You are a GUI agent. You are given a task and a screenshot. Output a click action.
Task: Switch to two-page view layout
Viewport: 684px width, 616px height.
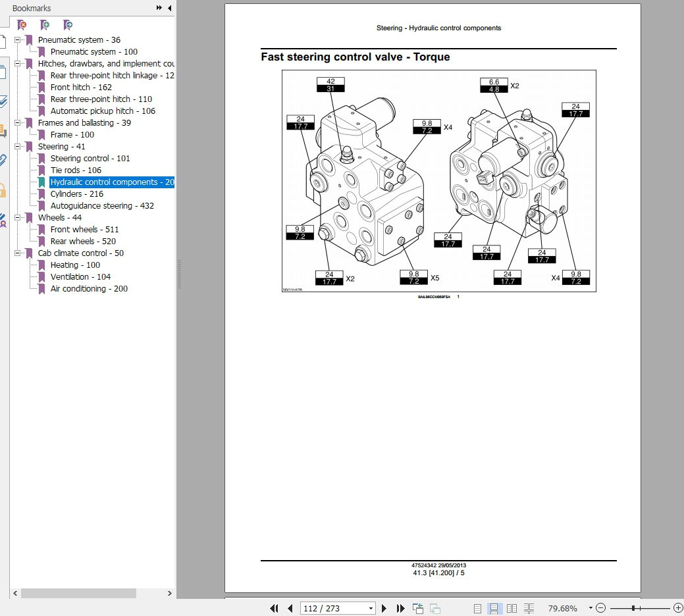click(x=512, y=608)
